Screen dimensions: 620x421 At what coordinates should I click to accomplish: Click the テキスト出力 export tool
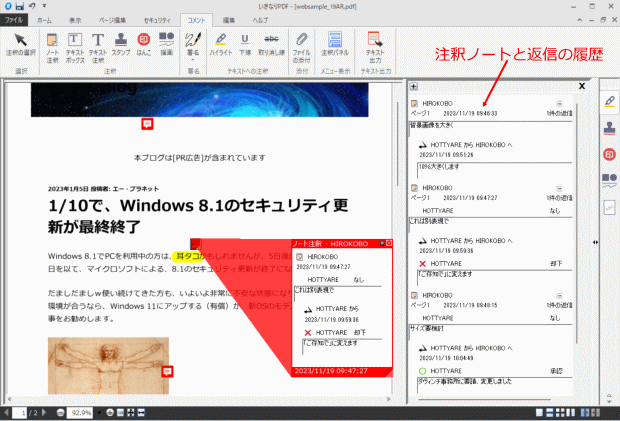[x=375, y=48]
